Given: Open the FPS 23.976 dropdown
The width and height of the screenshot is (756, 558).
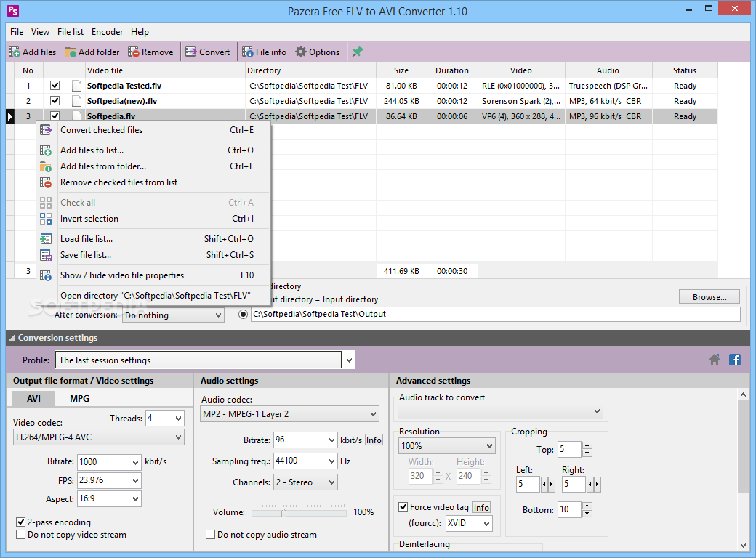Looking at the screenshot, I should click(135, 480).
